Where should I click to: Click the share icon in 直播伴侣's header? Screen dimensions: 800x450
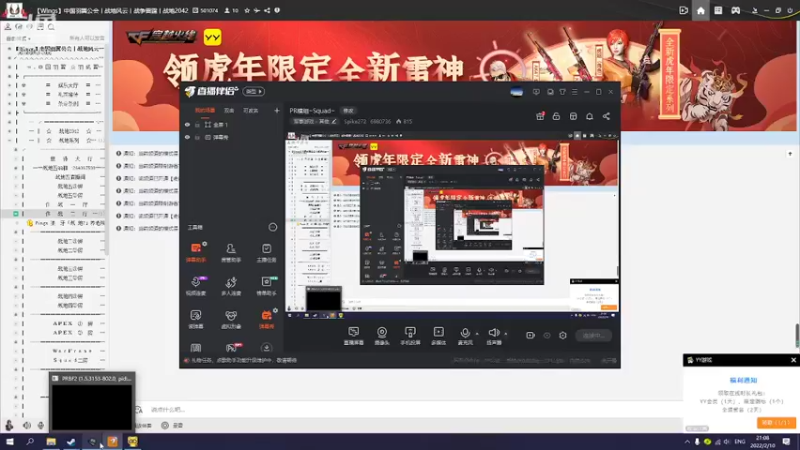[606, 116]
